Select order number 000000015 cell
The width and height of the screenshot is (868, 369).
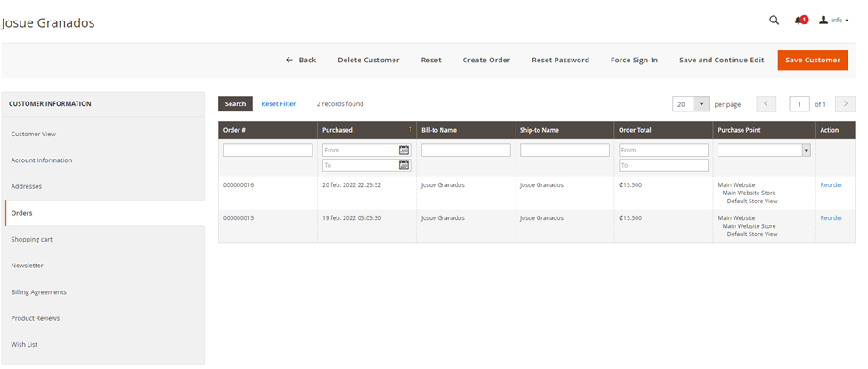click(x=239, y=217)
